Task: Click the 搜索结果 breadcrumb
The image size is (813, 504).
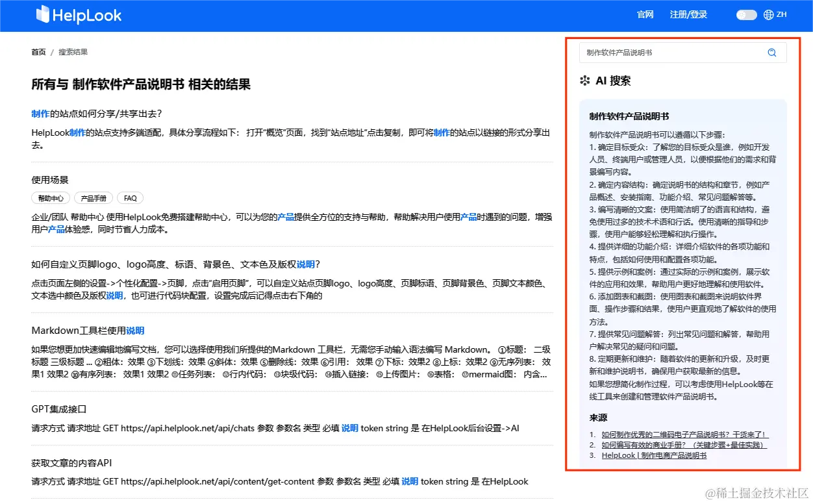Action: coord(73,52)
